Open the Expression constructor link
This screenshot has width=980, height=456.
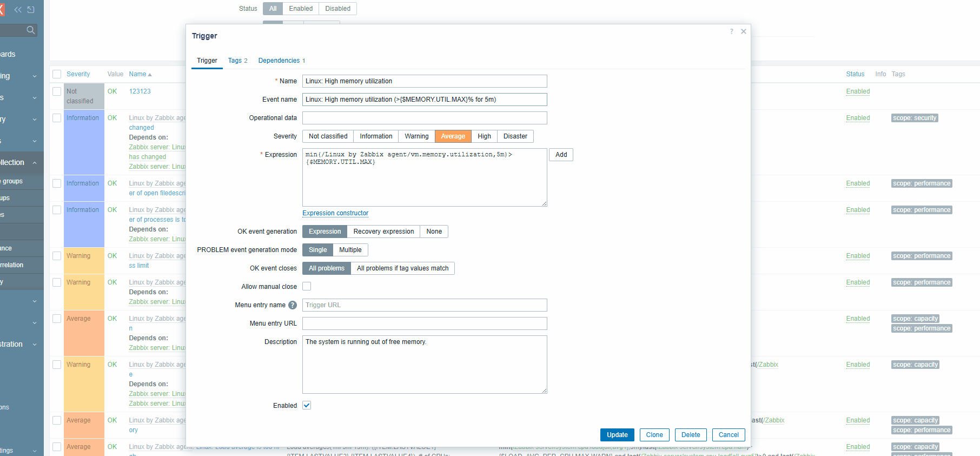335,213
